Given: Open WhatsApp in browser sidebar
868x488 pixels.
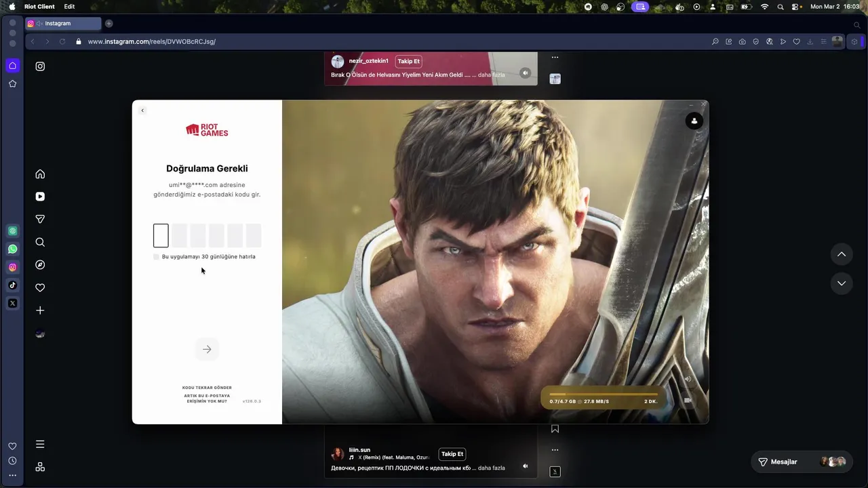Looking at the screenshot, I should [12, 249].
